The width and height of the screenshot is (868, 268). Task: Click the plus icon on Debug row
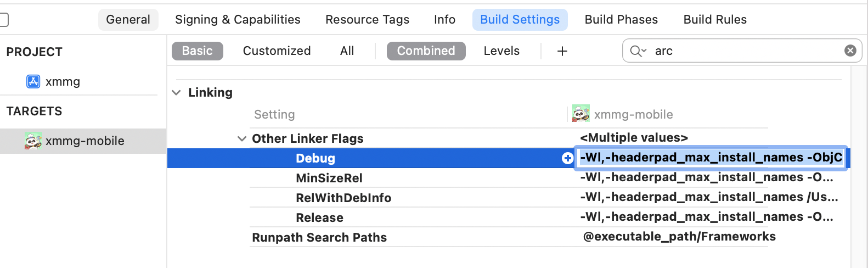(567, 158)
